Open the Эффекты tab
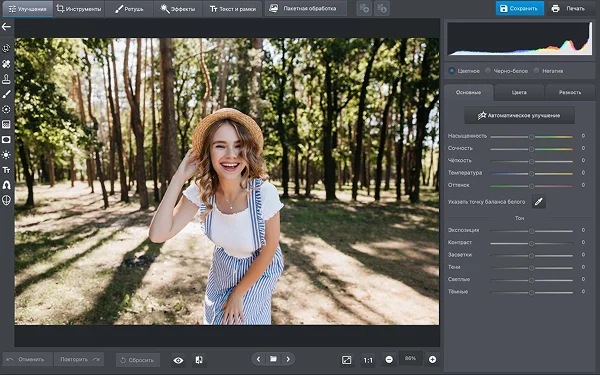Image resolution: width=600 pixels, height=375 pixels. click(178, 9)
